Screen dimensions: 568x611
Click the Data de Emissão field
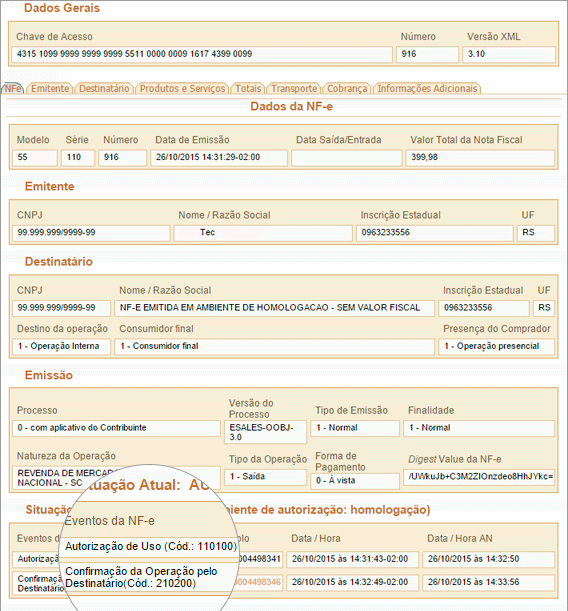click(x=219, y=158)
